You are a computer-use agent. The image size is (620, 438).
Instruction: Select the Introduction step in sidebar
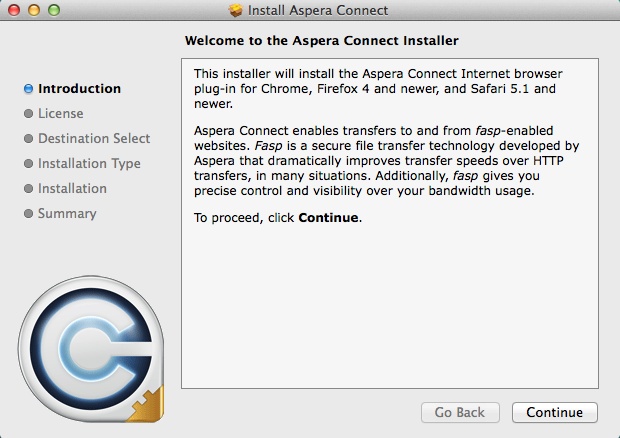[79, 88]
